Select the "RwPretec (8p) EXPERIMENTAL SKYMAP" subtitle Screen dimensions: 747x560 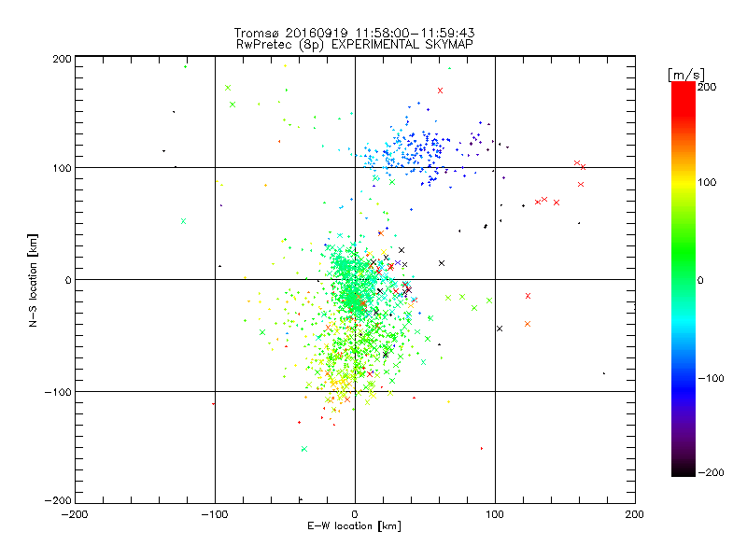354,45
